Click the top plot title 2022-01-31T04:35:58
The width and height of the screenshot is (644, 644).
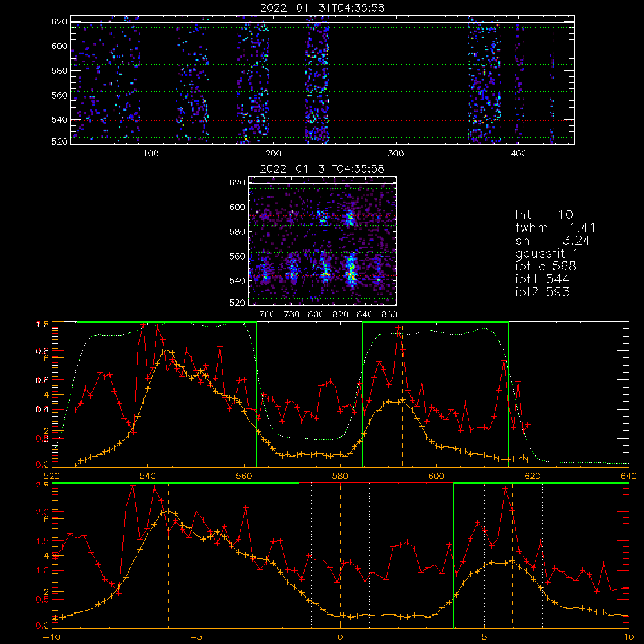(x=323, y=8)
